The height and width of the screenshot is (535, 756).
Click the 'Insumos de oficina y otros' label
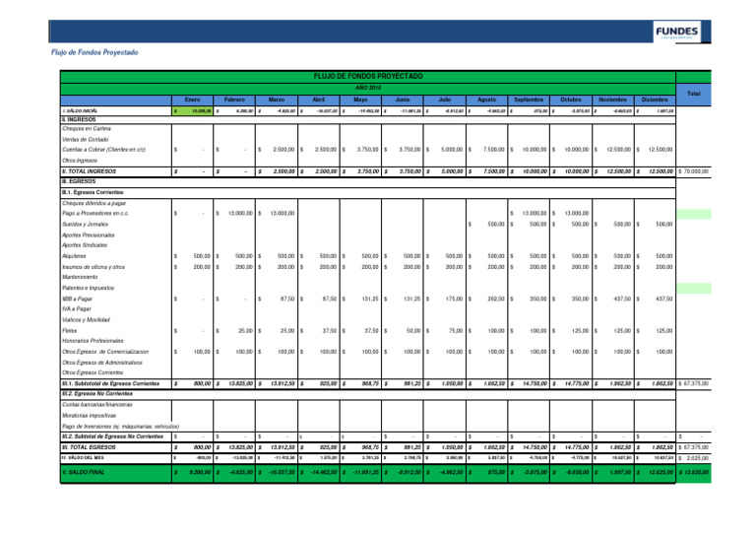tap(94, 267)
